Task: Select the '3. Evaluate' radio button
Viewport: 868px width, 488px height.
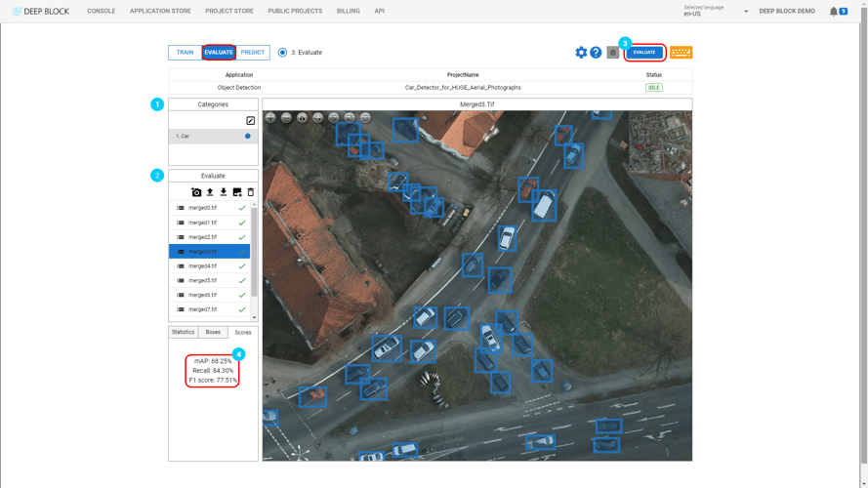Action: click(x=282, y=53)
